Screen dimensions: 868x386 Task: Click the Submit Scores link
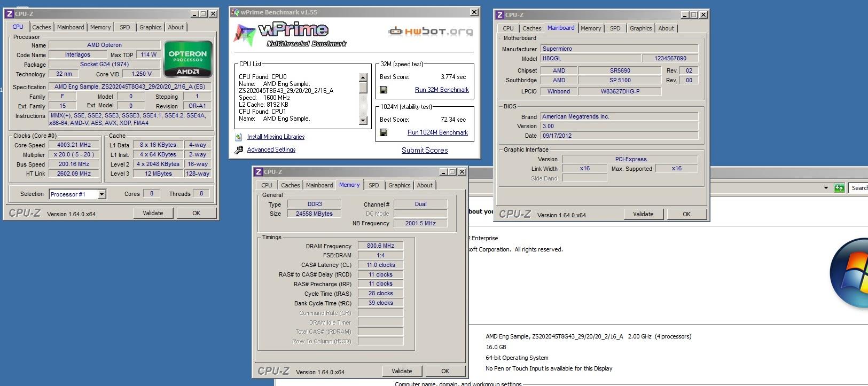425,150
